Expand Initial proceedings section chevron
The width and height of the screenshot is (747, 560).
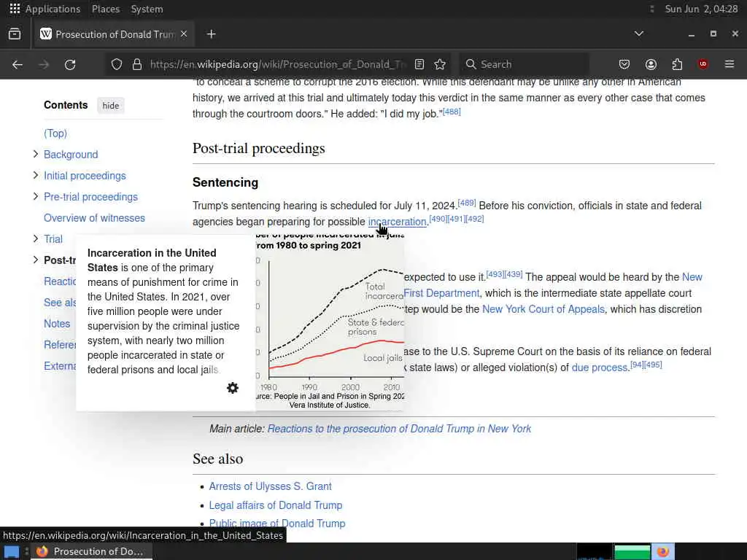click(x=36, y=175)
